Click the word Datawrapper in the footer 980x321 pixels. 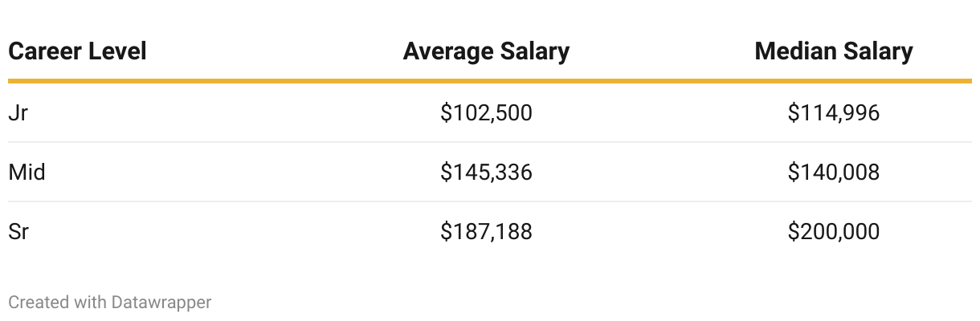(x=161, y=303)
